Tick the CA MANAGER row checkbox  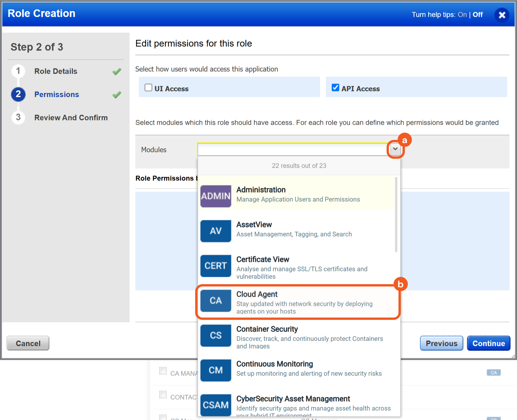(163, 371)
